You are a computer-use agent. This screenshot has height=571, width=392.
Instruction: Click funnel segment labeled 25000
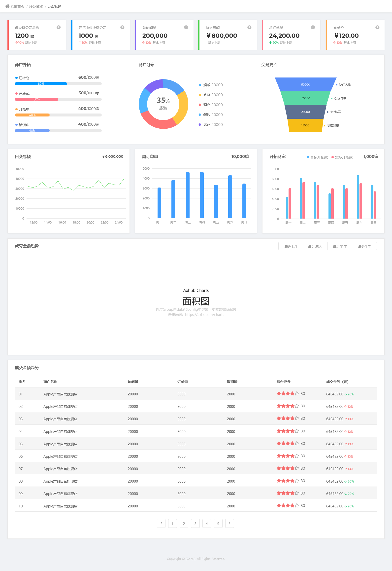click(x=305, y=112)
